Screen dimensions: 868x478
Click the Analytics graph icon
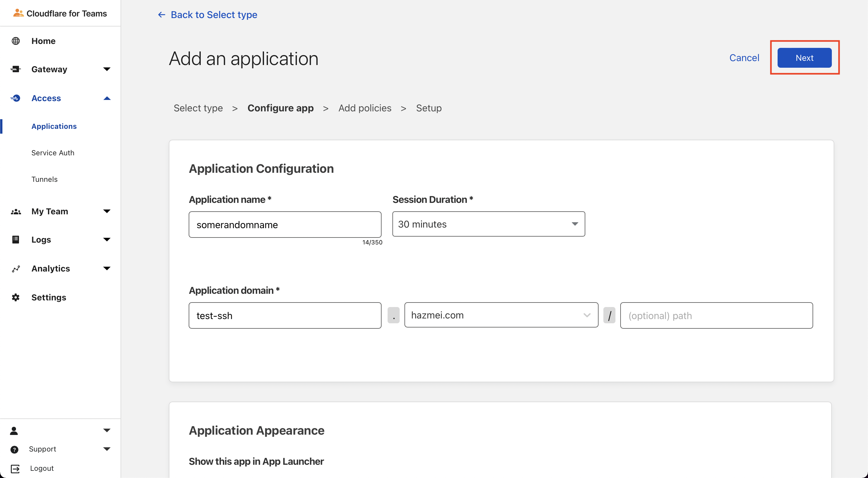pos(15,268)
